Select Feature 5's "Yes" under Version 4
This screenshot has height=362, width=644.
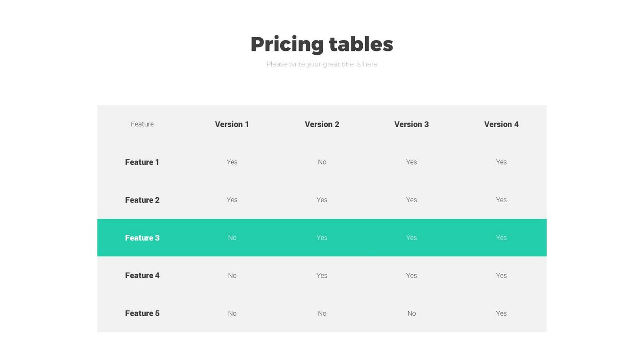(x=501, y=313)
